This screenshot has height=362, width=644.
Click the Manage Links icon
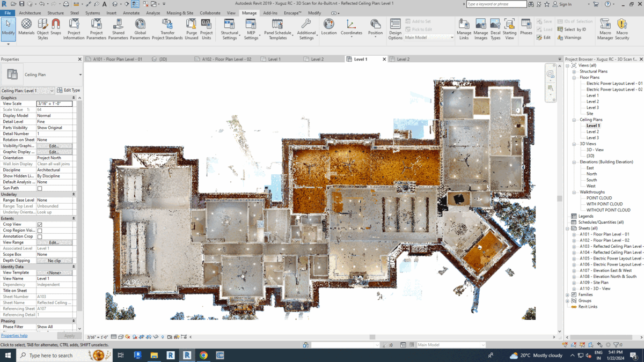tap(464, 27)
